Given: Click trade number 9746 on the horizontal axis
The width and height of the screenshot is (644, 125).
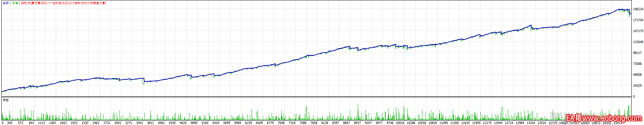Looking at the screenshot, I should 390,123.
